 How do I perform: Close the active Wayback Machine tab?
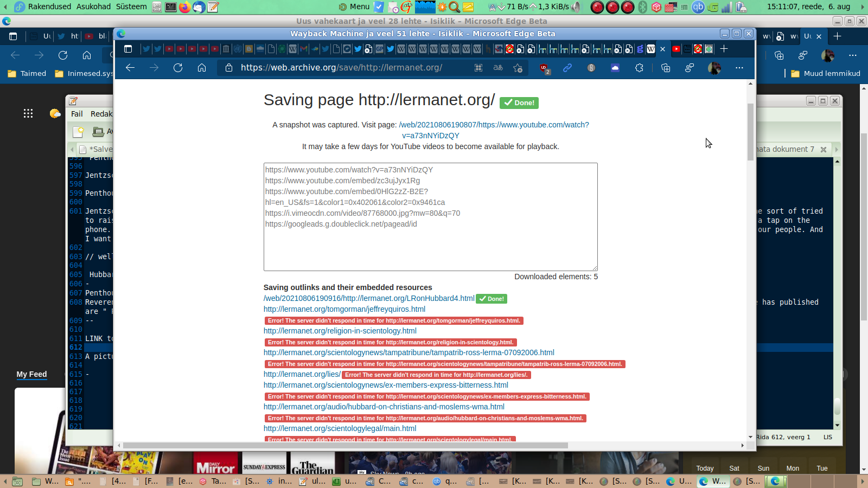662,49
